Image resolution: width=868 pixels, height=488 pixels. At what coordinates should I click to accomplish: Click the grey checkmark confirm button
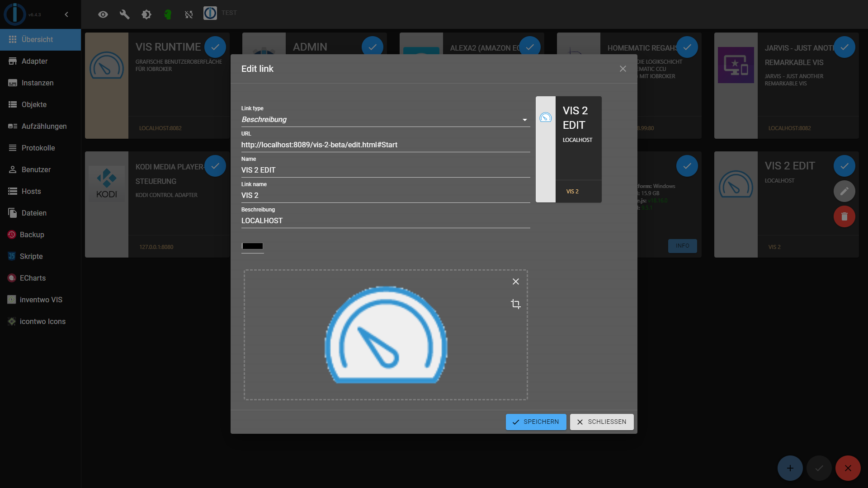[819, 468]
